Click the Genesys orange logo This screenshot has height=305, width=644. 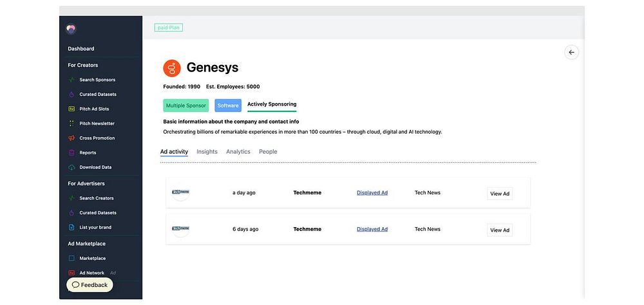(172, 68)
